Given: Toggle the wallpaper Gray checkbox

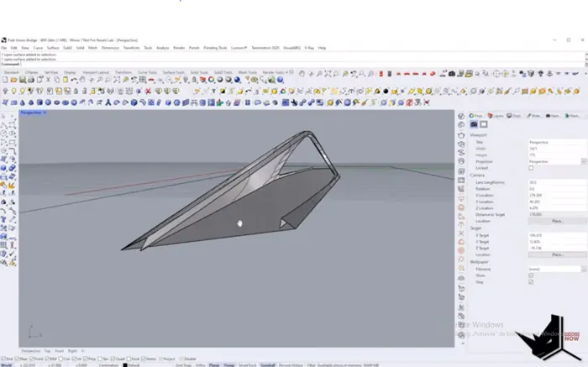Looking at the screenshot, I should [531, 282].
